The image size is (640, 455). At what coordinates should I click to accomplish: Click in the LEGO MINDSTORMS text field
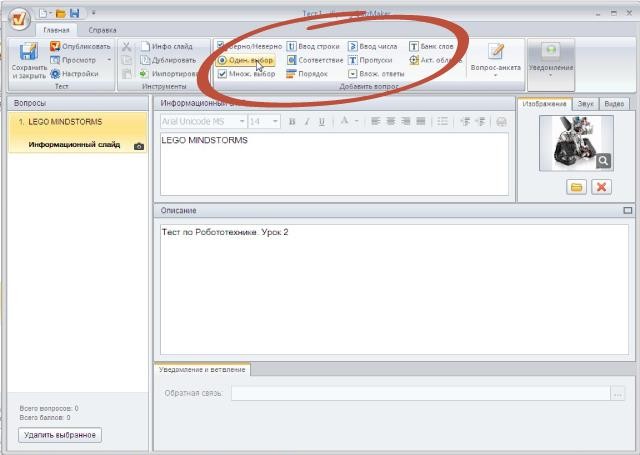(x=335, y=164)
